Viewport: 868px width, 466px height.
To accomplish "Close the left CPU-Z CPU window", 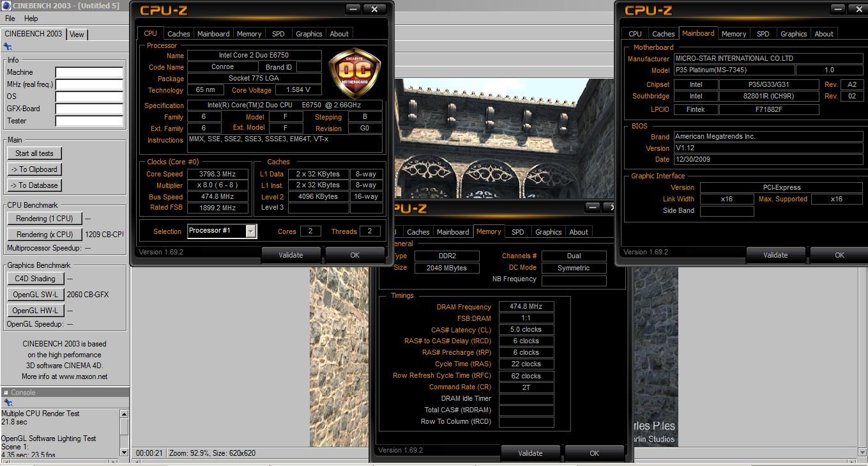I will (374, 9).
